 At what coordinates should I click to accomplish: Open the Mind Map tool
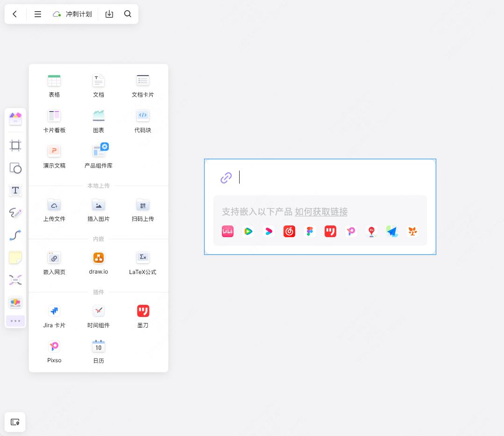click(15, 280)
